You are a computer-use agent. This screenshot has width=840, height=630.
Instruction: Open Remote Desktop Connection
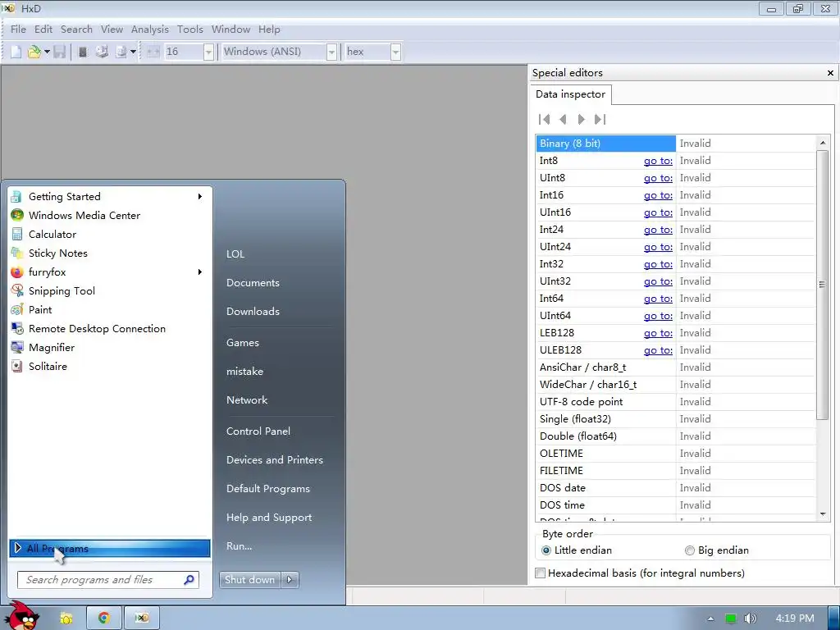[x=109, y=329]
